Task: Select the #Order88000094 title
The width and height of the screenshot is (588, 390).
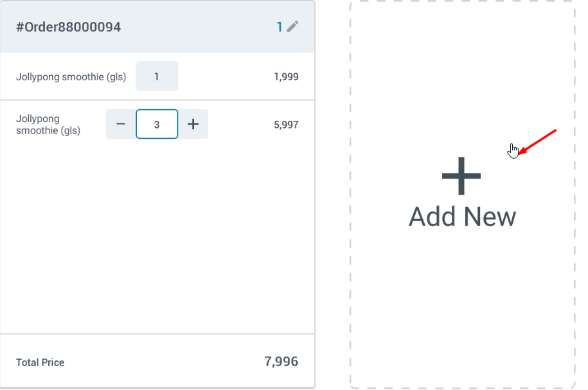Action: pos(68,27)
